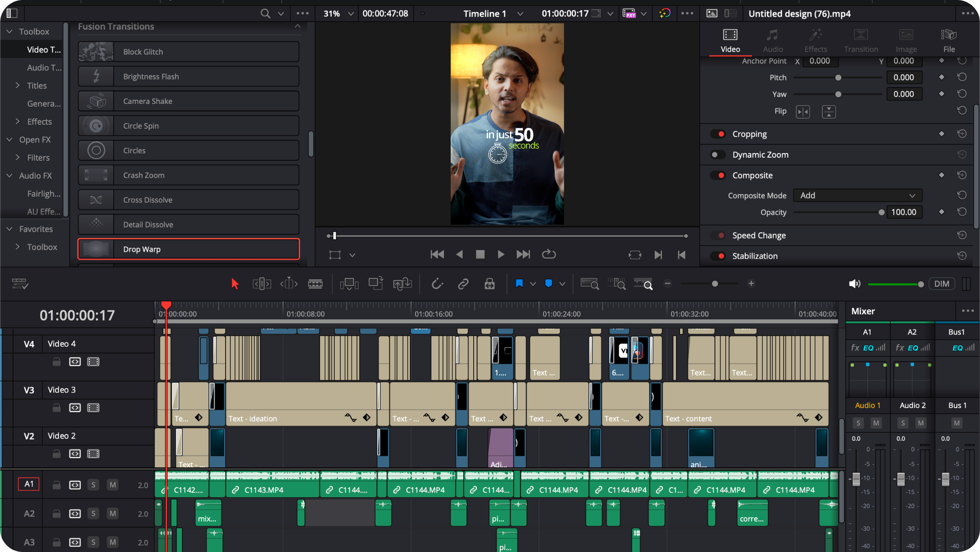
Task: Toggle the Speed Change switch
Action: click(719, 235)
